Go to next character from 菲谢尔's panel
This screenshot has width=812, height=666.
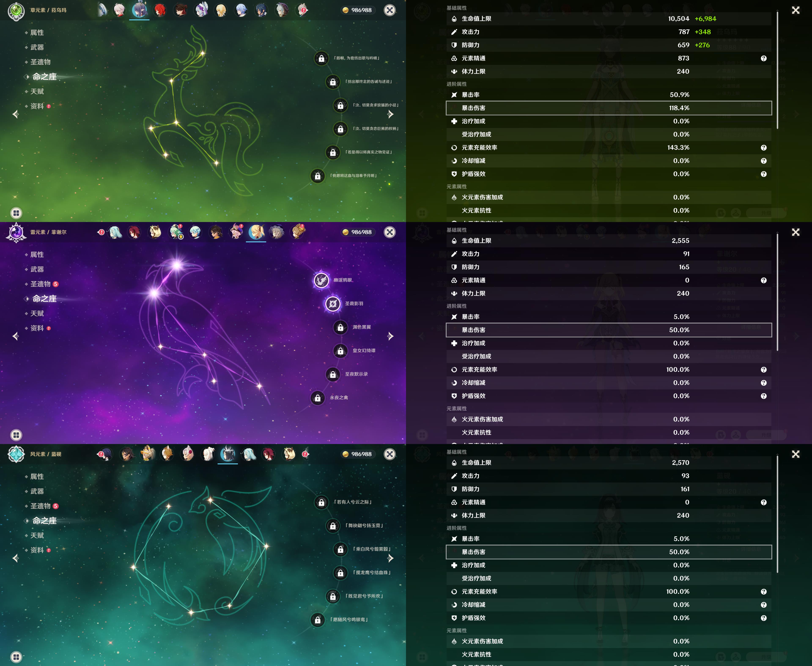390,336
